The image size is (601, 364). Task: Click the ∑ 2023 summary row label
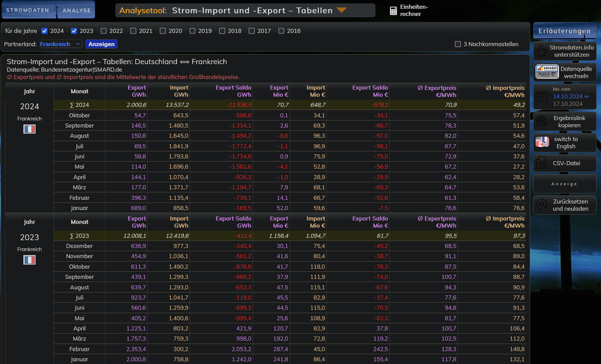pyautogui.click(x=79, y=236)
